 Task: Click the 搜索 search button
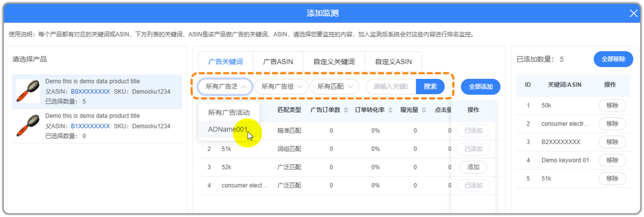click(x=430, y=87)
